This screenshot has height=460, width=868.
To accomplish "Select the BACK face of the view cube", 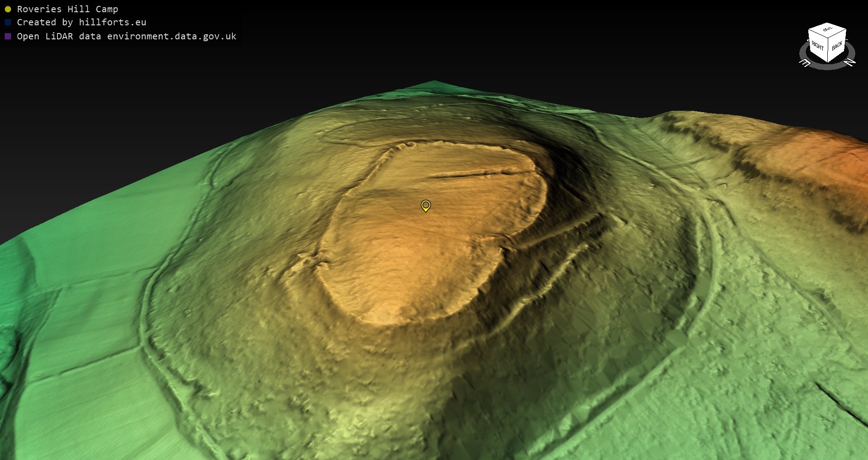I will 837,46.
